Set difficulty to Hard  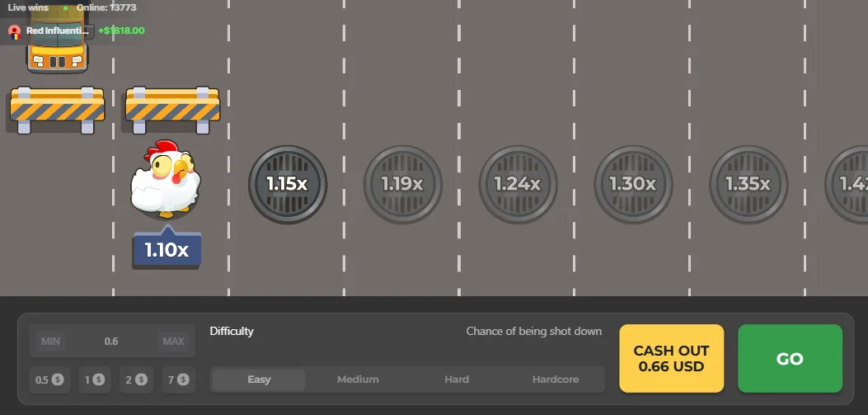pos(457,380)
